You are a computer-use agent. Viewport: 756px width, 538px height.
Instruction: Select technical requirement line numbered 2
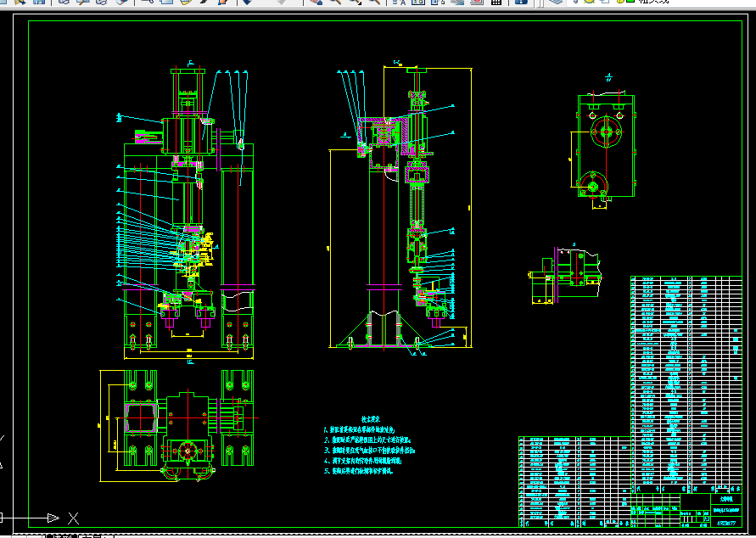coord(368,440)
